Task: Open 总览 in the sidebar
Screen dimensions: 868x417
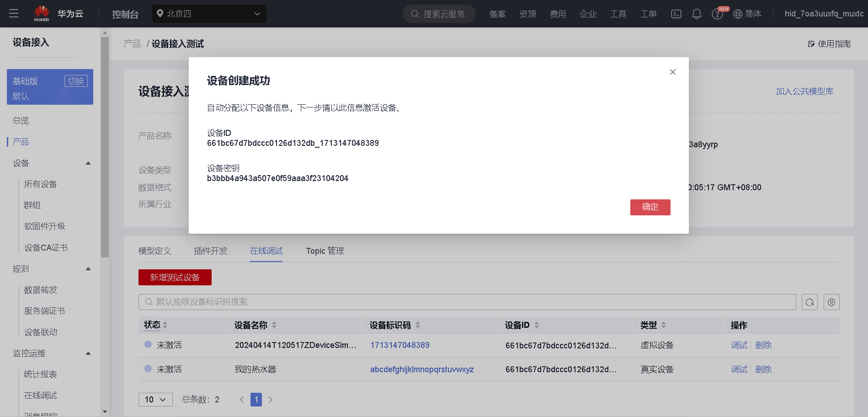Action: [21, 121]
